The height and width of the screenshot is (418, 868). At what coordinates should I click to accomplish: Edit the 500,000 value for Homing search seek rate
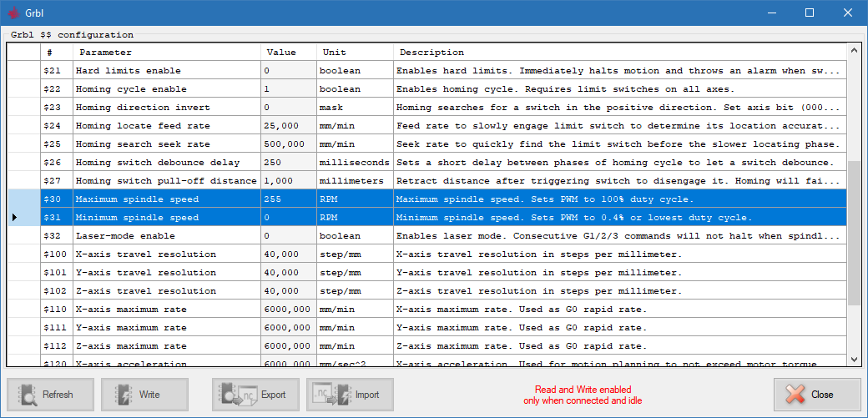pos(289,144)
